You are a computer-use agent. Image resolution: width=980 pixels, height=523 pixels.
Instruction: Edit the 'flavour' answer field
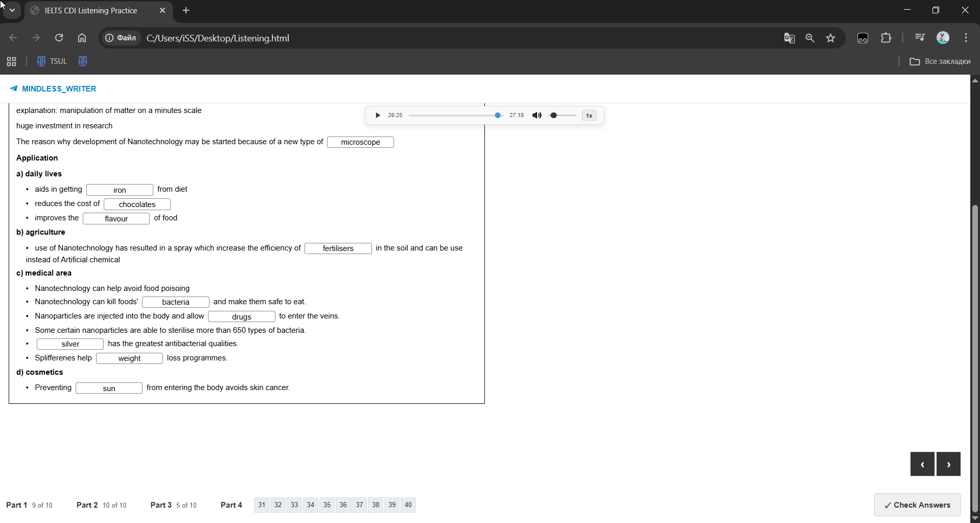(x=116, y=219)
